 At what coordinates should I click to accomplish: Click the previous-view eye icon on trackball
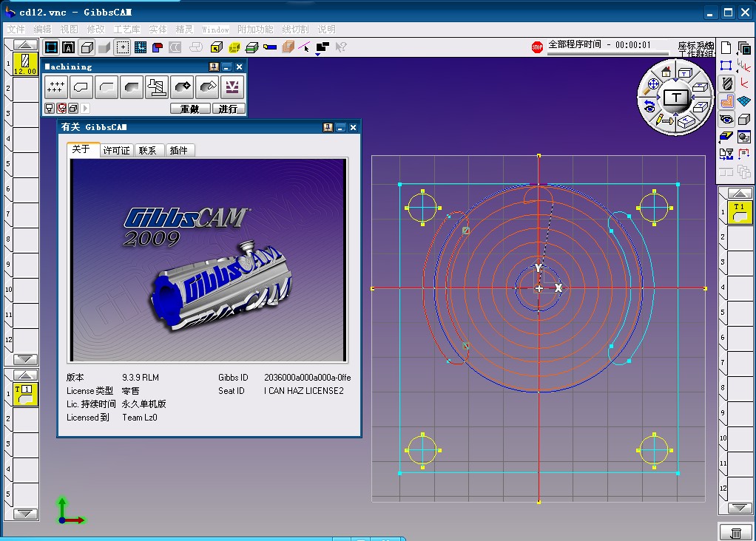click(649, 106)
